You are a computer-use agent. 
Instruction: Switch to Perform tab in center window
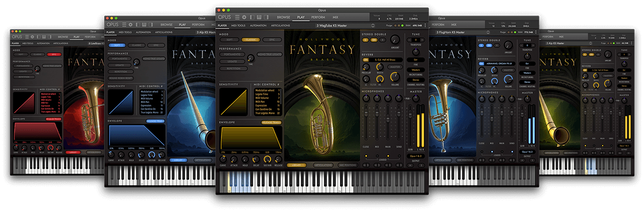318,17
